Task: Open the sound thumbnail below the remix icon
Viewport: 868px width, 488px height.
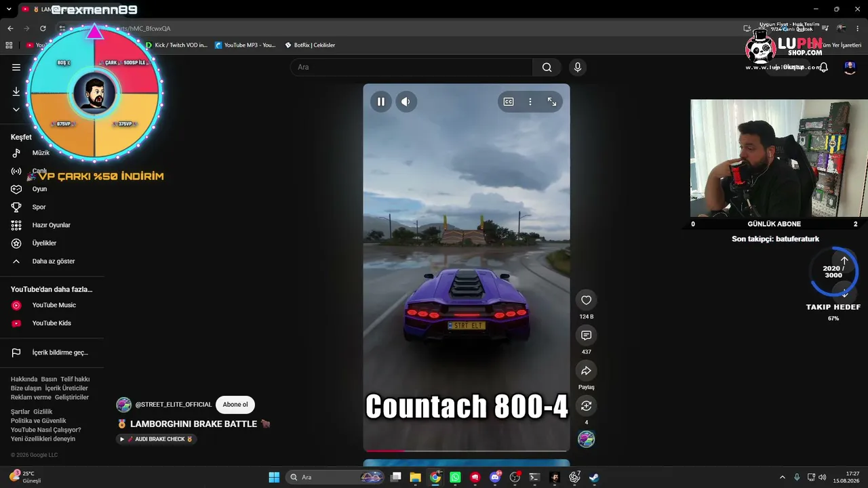Action: 587,439
